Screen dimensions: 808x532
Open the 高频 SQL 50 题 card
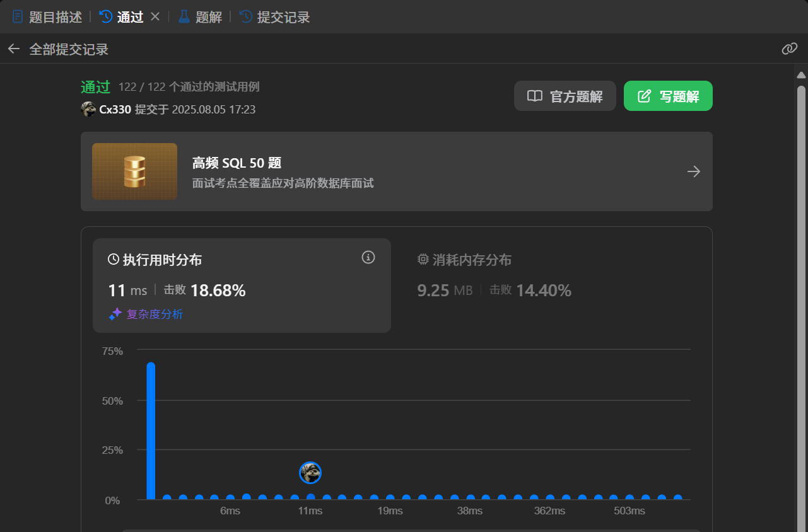click(397, 171)
